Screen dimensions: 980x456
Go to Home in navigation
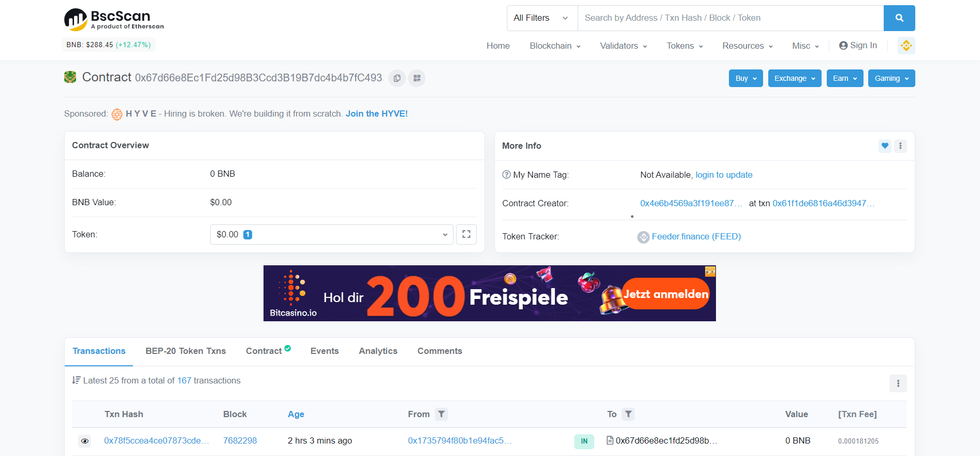tap(498, 46)
